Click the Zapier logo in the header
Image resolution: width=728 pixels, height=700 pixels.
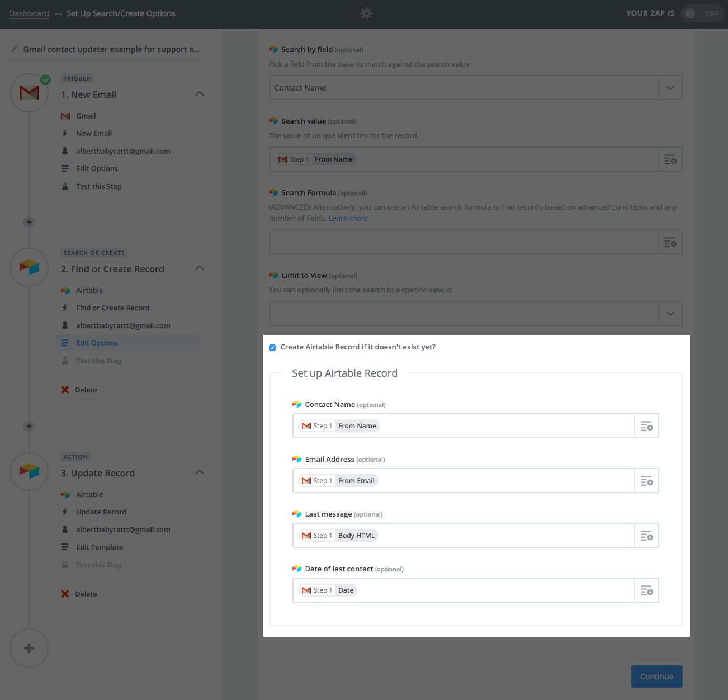pyautogui.click(x=366, y=13)
